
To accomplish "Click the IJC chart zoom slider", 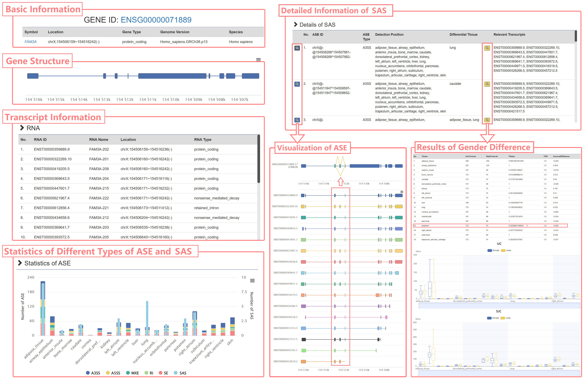I will 499,306.
